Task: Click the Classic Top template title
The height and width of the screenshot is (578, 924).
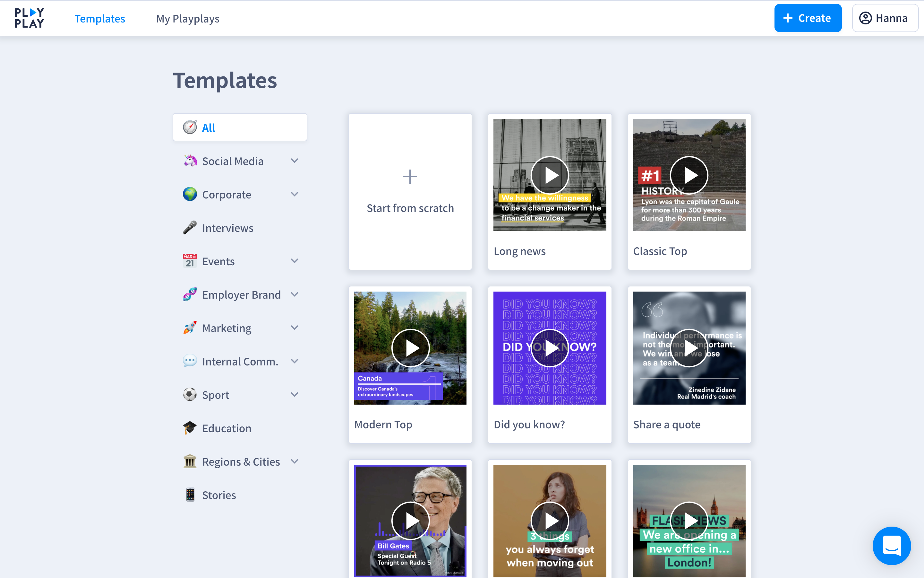Action: coord(660,251)
